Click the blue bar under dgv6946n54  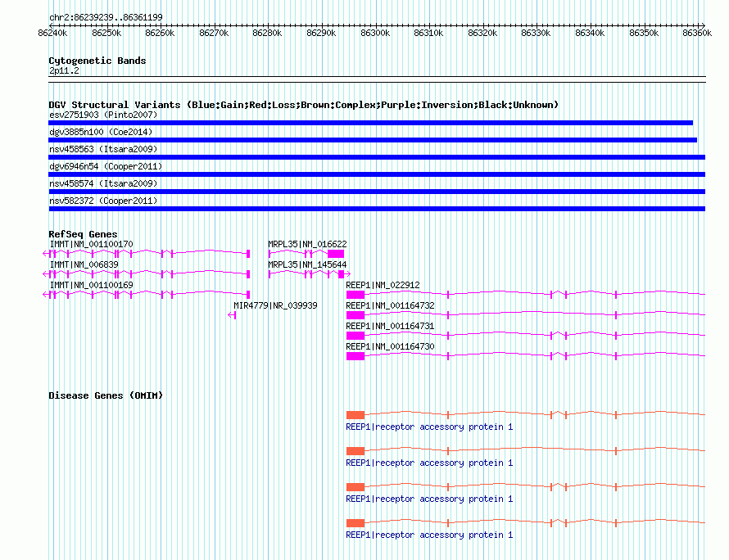click(377, 174)
